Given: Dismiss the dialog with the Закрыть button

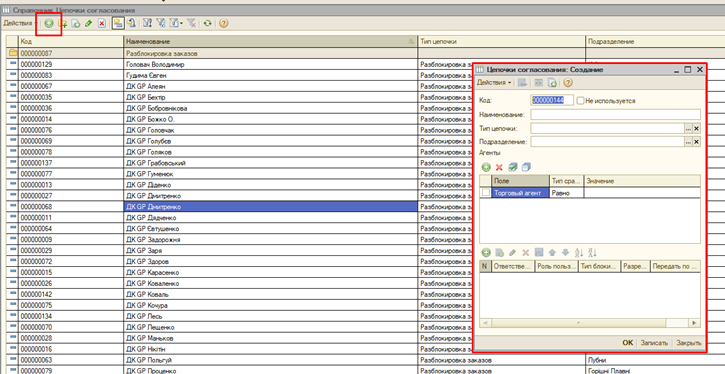Looking at the screenshot, I should pos(688,343).
